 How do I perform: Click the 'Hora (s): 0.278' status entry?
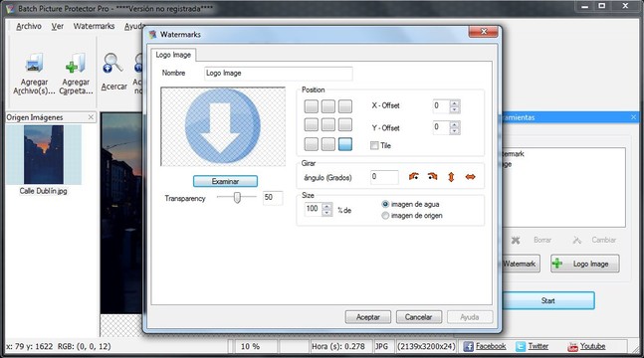pos(338,346)
